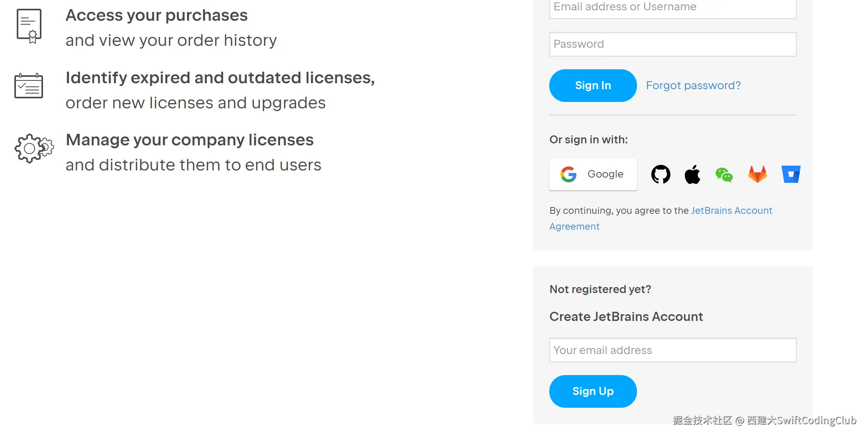Click the license checklist calendar icon

29,86
